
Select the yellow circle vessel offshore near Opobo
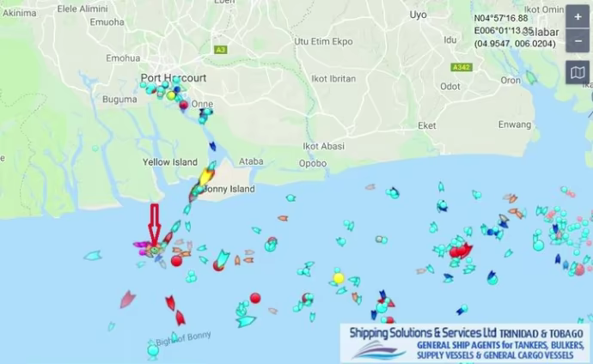[x=339, y=278]
